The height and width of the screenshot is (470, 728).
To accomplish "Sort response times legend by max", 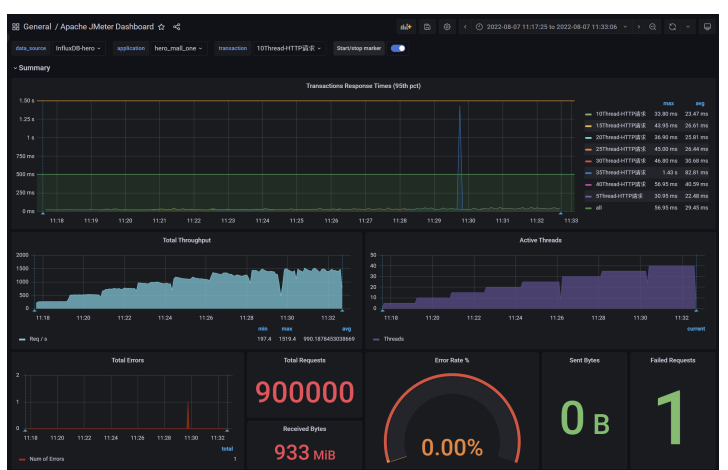I will 669,104.
